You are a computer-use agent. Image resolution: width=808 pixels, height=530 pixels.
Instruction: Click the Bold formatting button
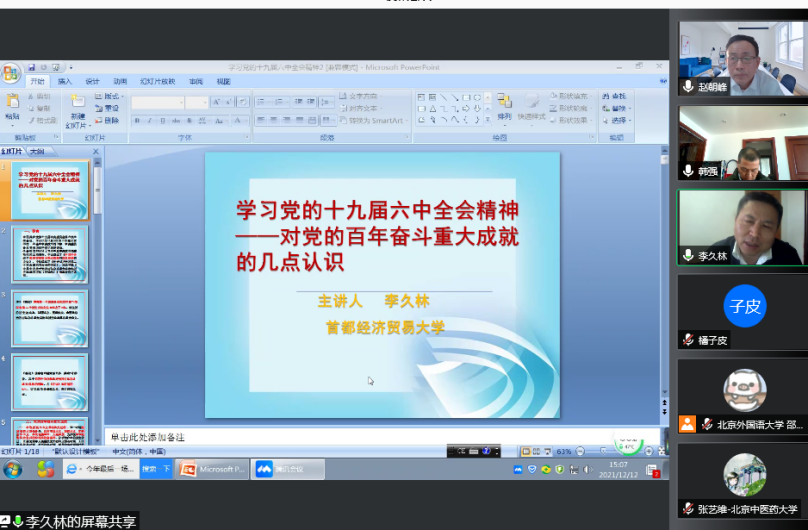pyautogui.click(x=136, y=120)
